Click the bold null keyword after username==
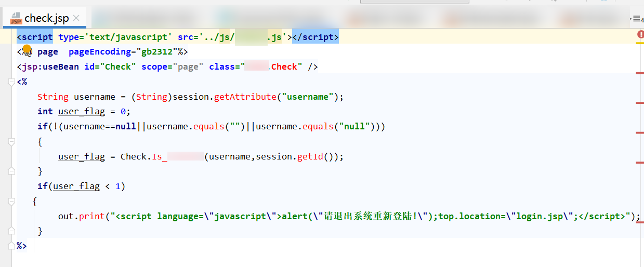Screen dimensions: 644x267 tap(126, 126)
